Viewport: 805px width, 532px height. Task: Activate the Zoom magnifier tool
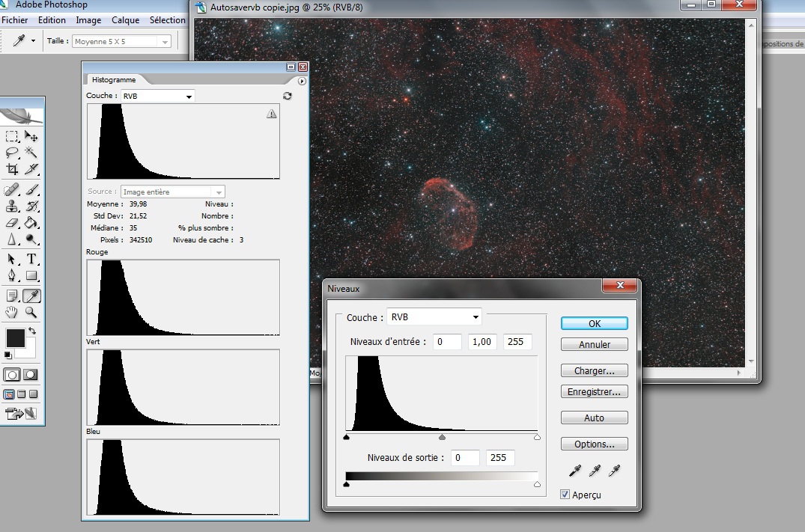click(x=31, y=312)
